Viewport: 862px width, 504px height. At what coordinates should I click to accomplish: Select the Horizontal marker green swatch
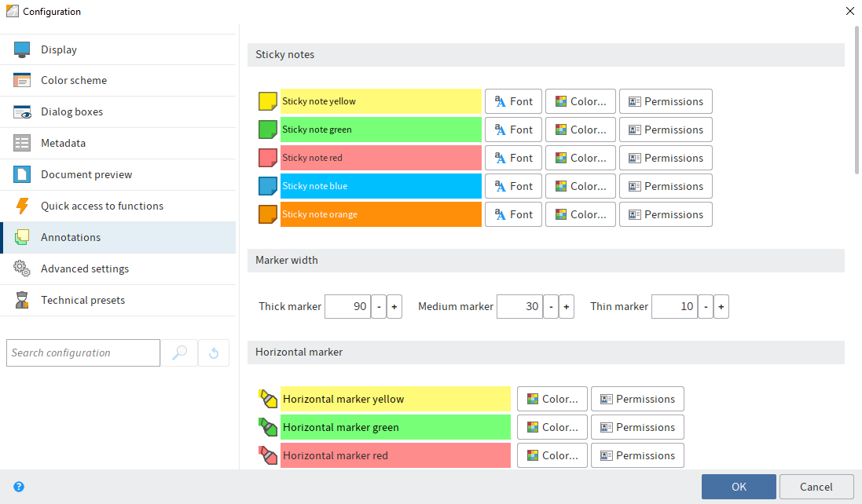coord(395,427)
